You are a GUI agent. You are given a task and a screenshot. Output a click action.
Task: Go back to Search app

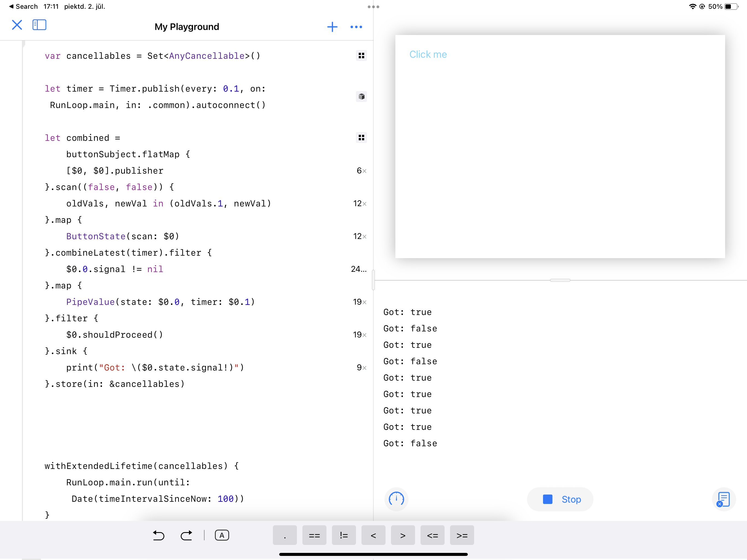[x=23, y=7]
